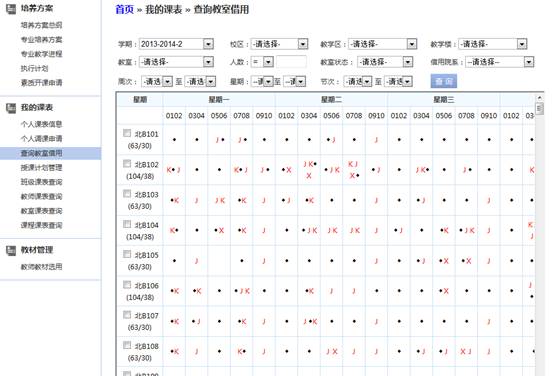This screenshot has width=554, height=376.
Task: Open the 借用院系 dropdown
Action: tap(499, 62)
